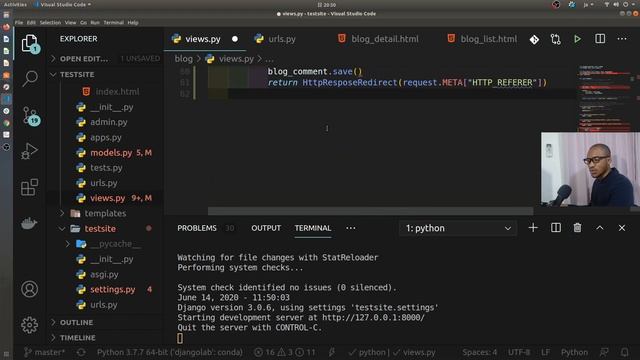
Task: Open the Manage gear icon
Action: pos(30,325)
